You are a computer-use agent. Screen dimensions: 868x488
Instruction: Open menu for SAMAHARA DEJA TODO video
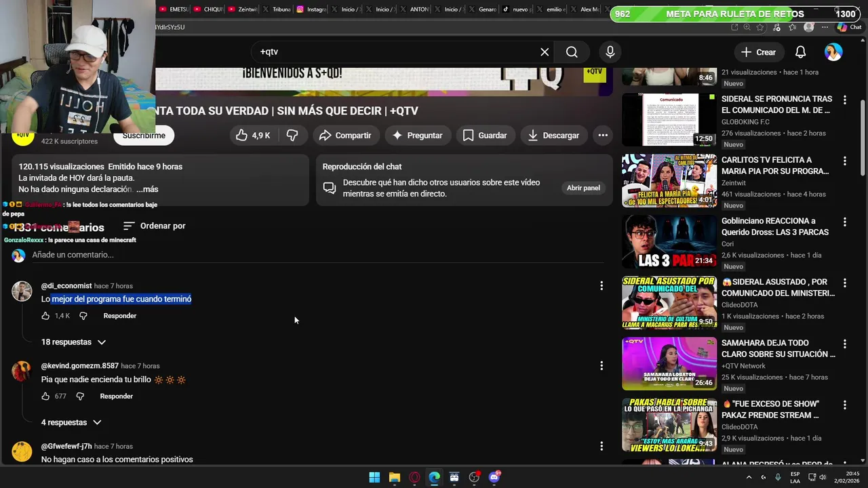pos(844,344)
